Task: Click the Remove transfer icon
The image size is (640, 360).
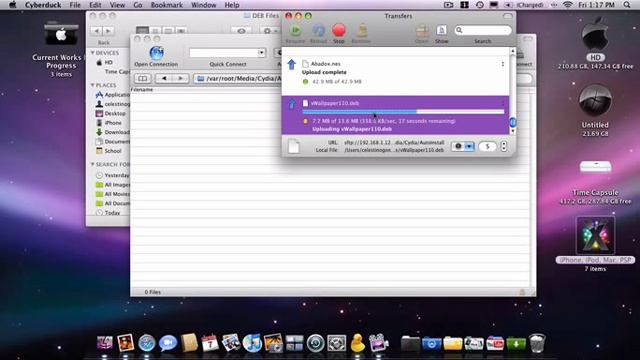Action: (x=361, y=31)
